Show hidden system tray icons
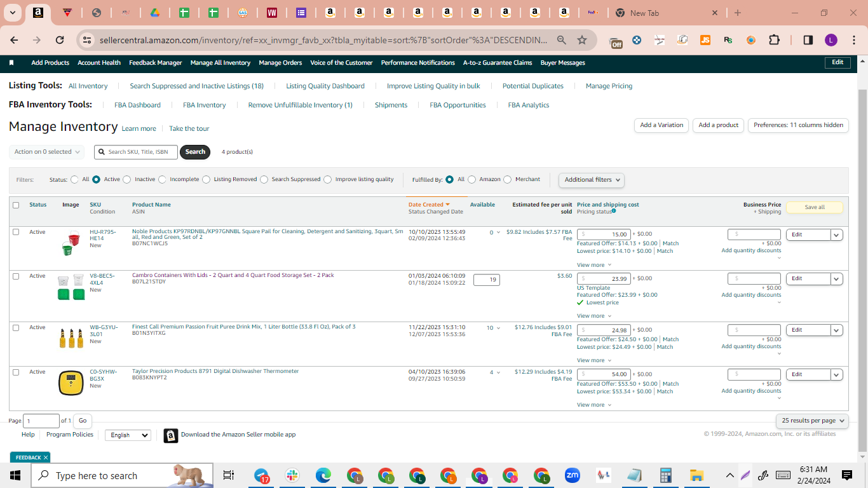Viewport: 868px width, 488px height. click(x=730, y=475)
